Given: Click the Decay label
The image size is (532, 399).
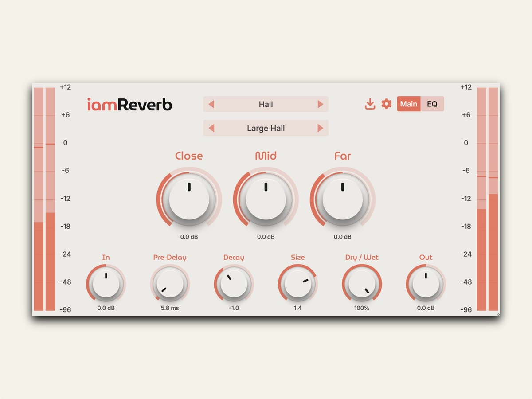Looking at the screenshot, I should point(234,257).
